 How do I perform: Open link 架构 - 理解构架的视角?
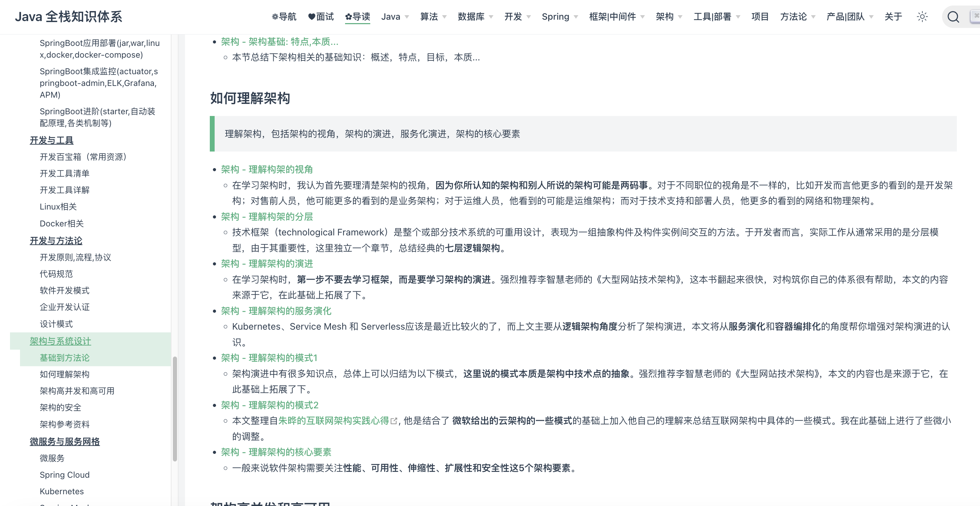coord(267,169)
